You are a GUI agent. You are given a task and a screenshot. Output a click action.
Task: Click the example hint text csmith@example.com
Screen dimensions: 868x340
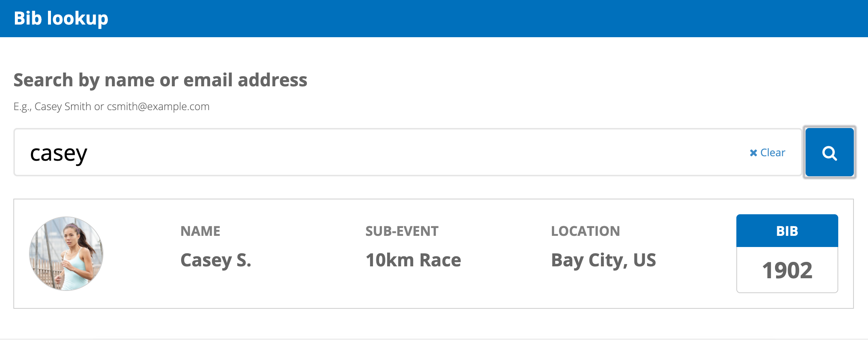(158, 106)
